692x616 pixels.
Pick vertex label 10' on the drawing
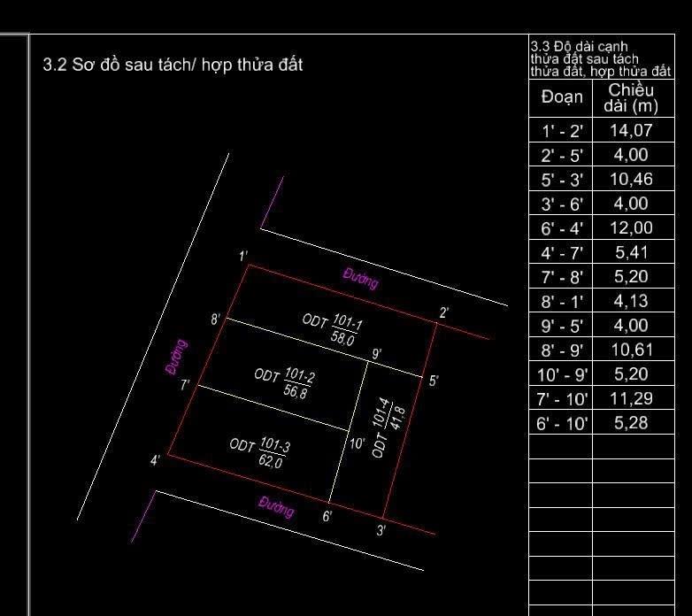click(357, 443)
